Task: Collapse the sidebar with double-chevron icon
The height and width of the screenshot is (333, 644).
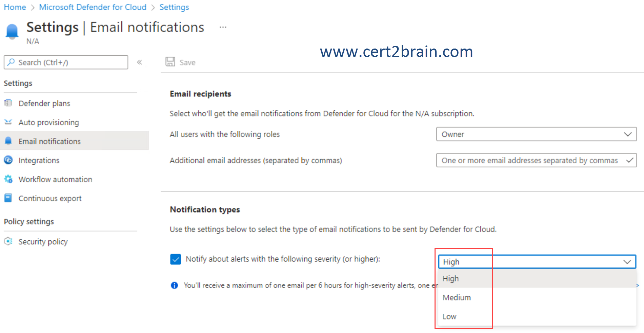Action: [139, 62]
